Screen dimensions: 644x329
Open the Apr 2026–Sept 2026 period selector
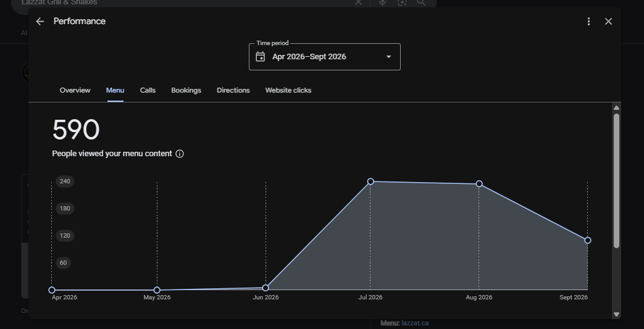(x=324, y=57)
